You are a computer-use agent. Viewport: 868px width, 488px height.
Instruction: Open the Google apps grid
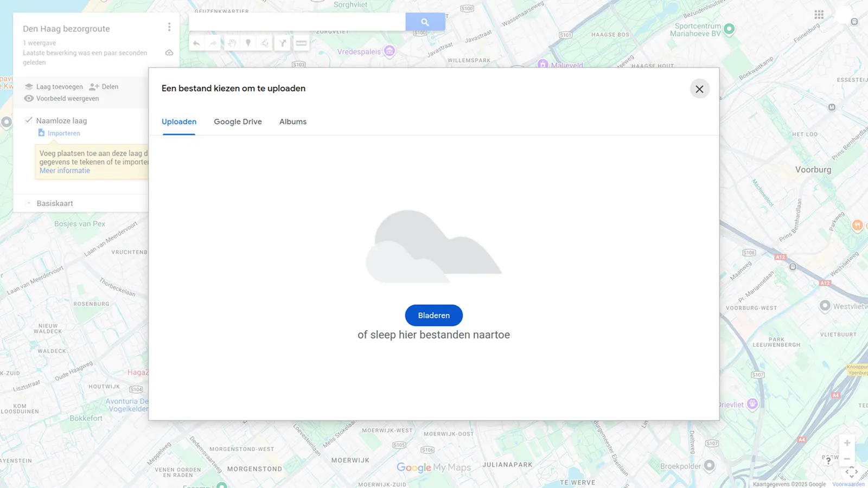[x=819, y=15]
